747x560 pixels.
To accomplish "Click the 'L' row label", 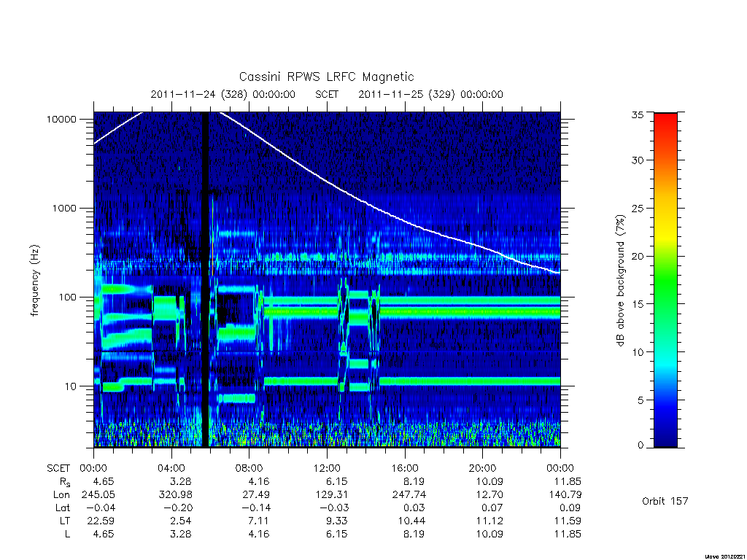I will tap(67, 534).
